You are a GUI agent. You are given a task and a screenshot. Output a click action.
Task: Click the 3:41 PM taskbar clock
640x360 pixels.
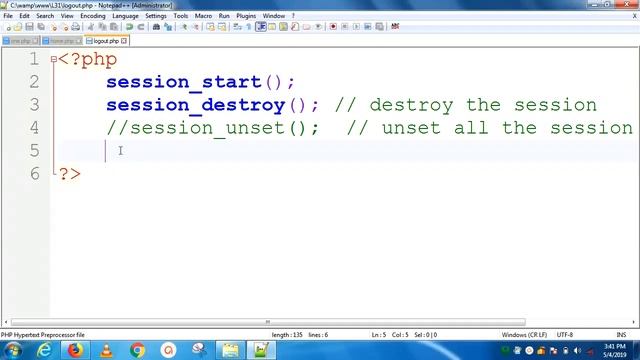tap(614, 347)
